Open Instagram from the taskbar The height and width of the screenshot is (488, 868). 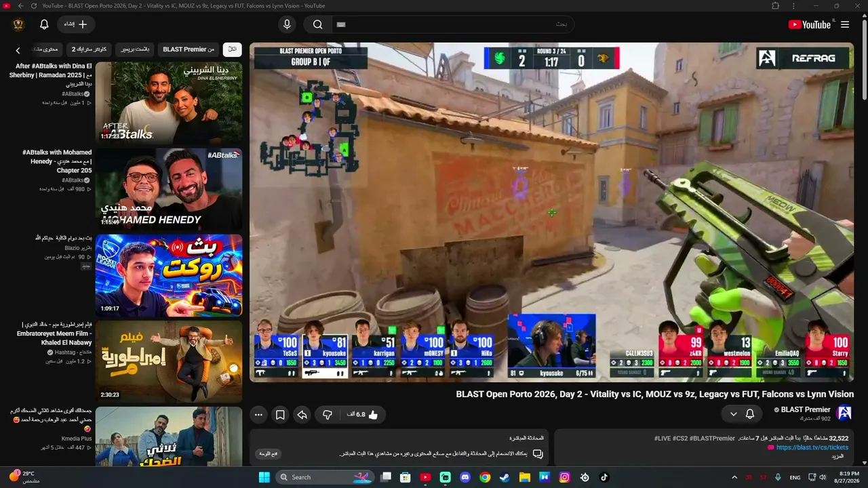[x=564, y=477]
